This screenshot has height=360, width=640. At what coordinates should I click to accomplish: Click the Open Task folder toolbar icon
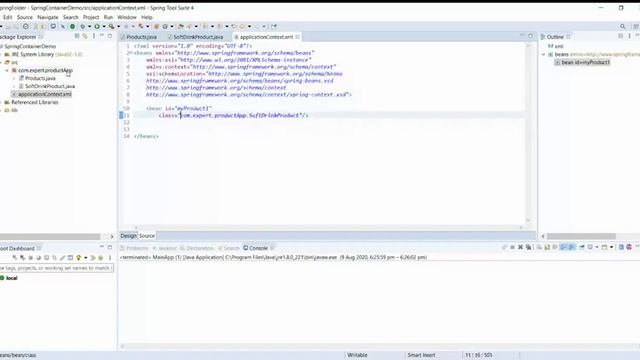point(189,27)
